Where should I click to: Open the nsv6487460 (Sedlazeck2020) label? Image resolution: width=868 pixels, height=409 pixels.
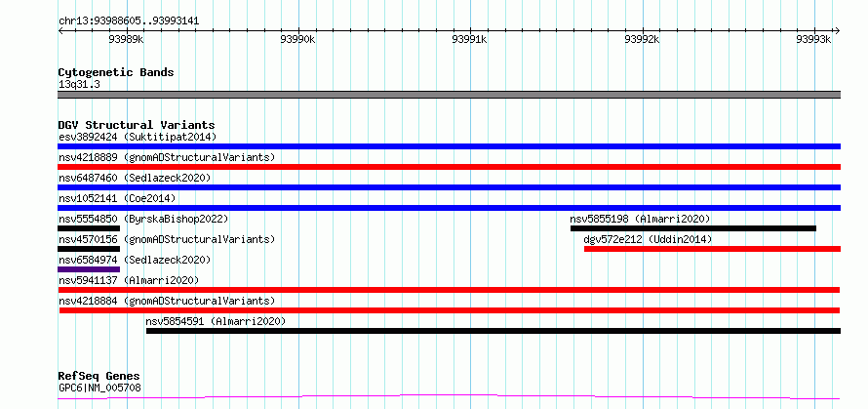click(135, 178)
